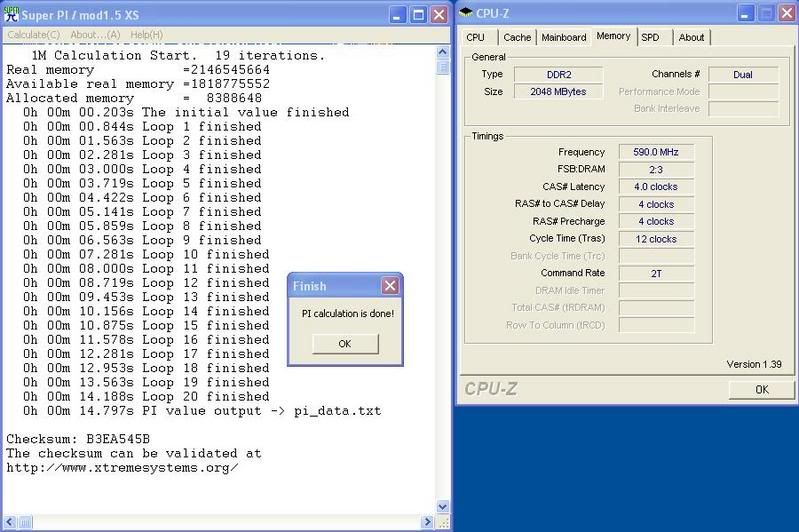Click the Command Rate value 2T
Screen dimensions: 799x532
pos(656,274)
